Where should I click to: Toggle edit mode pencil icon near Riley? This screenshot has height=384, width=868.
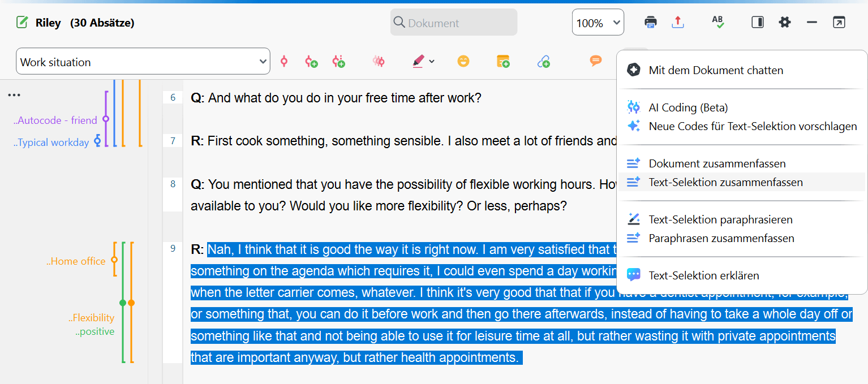point(22,23)
